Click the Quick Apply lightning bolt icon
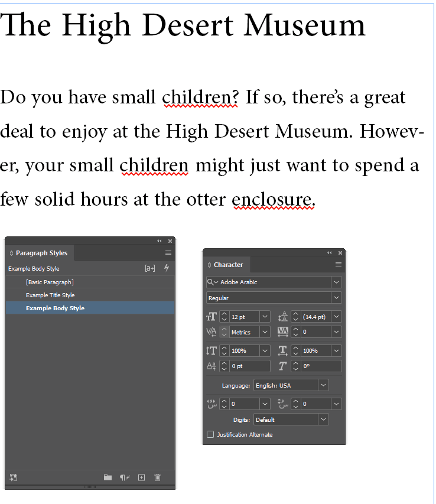The height and width of the screenshot is (504, 436). coord(167,268)
